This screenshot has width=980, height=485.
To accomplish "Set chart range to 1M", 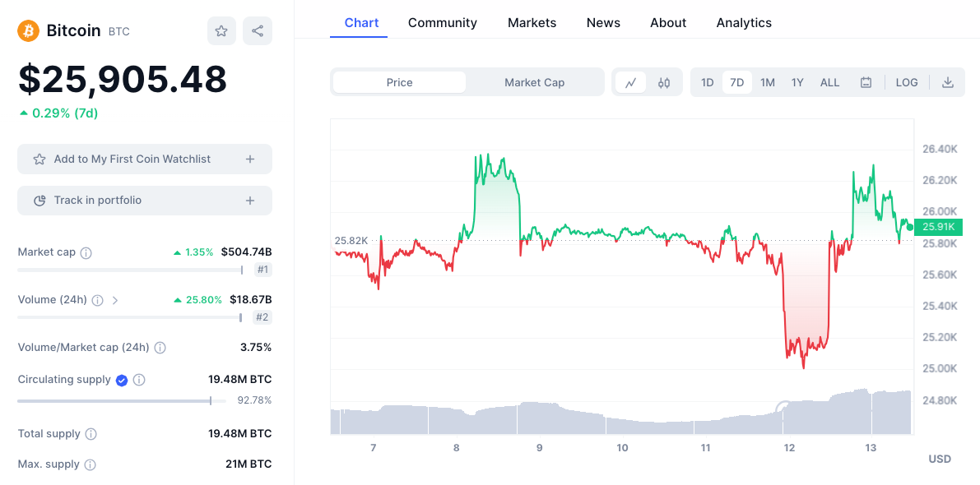I will pos(768,82).
